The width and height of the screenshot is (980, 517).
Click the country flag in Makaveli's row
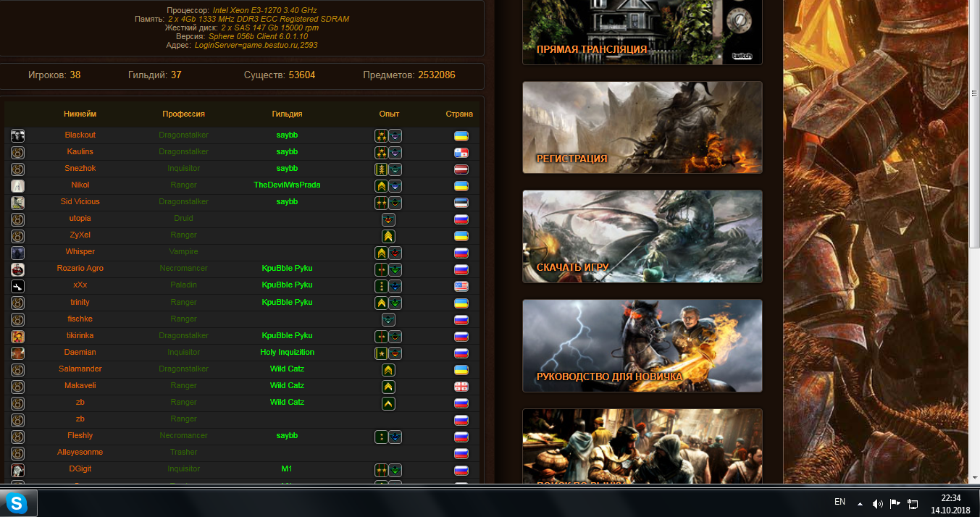(x=461, y=386)
